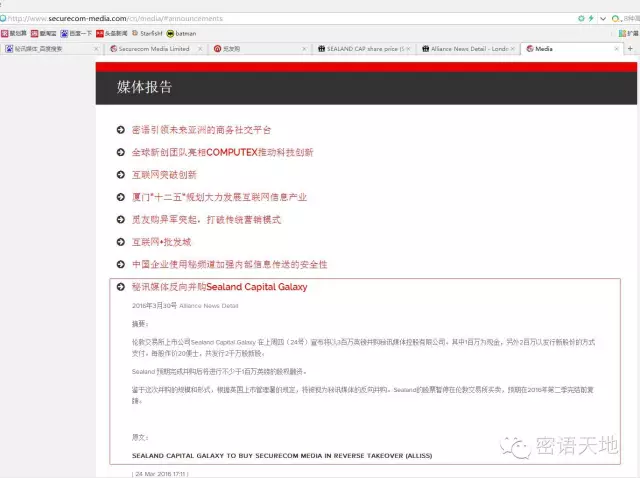Expand arrow icon beside 中国企业 item

(x=120, y=265)
